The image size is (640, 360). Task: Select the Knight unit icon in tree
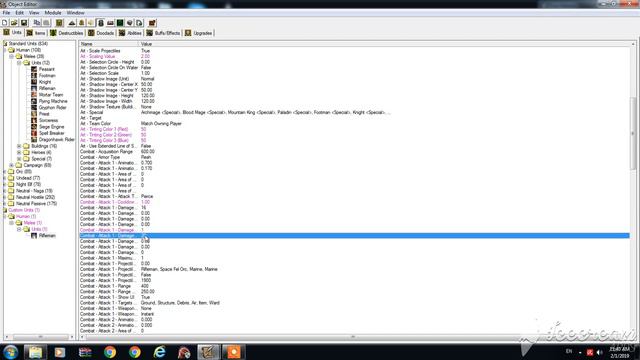pos(34,82)
